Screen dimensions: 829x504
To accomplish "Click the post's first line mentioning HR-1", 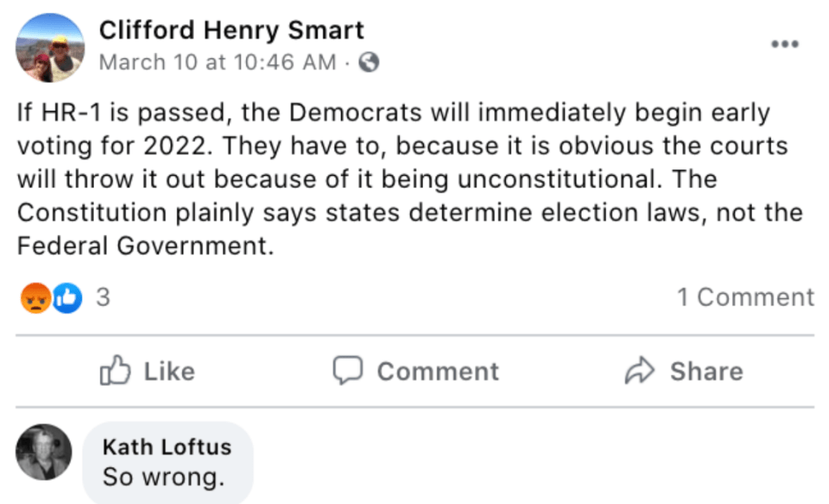I will pyautogui.click(x=393, y=113).
